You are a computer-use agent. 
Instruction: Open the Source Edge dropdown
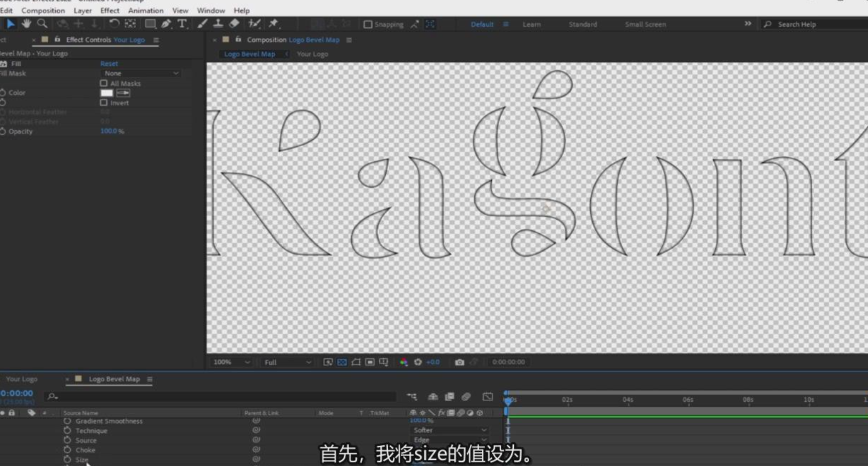click(x=450, y=440)
